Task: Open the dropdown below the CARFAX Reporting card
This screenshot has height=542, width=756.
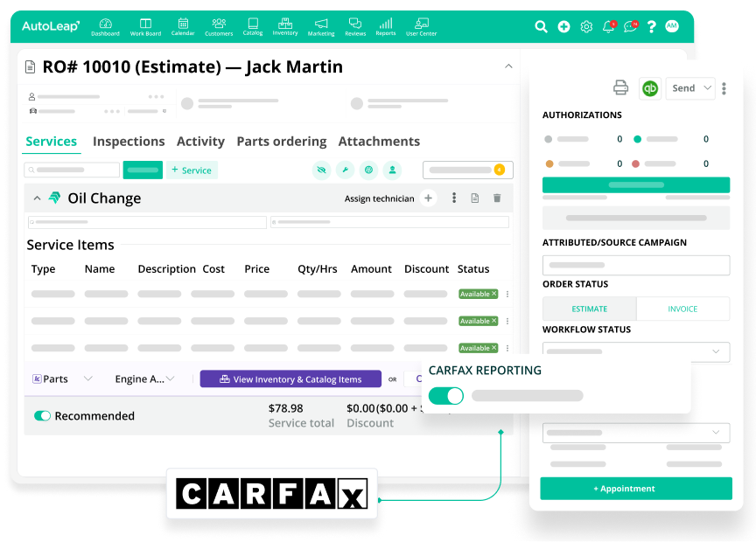Action: [x=636, y=433]
